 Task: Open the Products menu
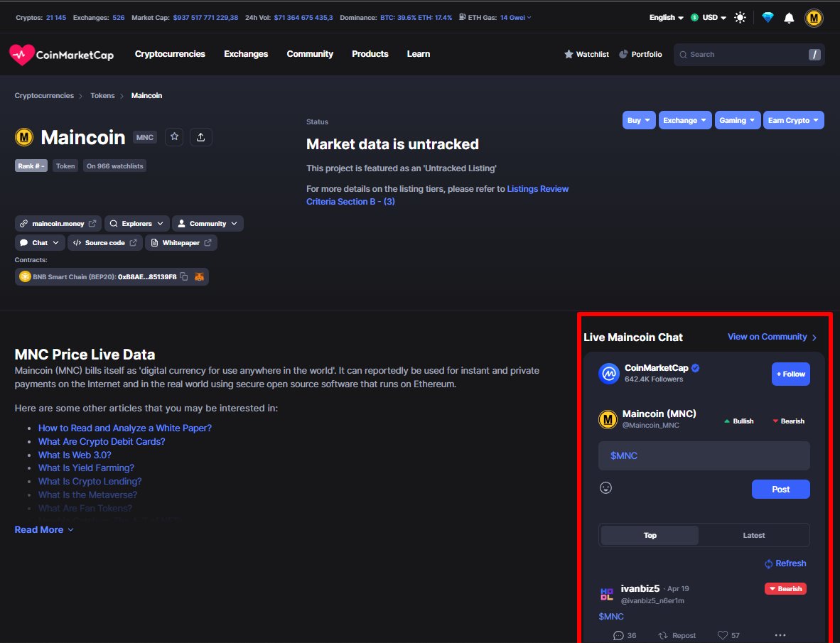click(370, 54)
